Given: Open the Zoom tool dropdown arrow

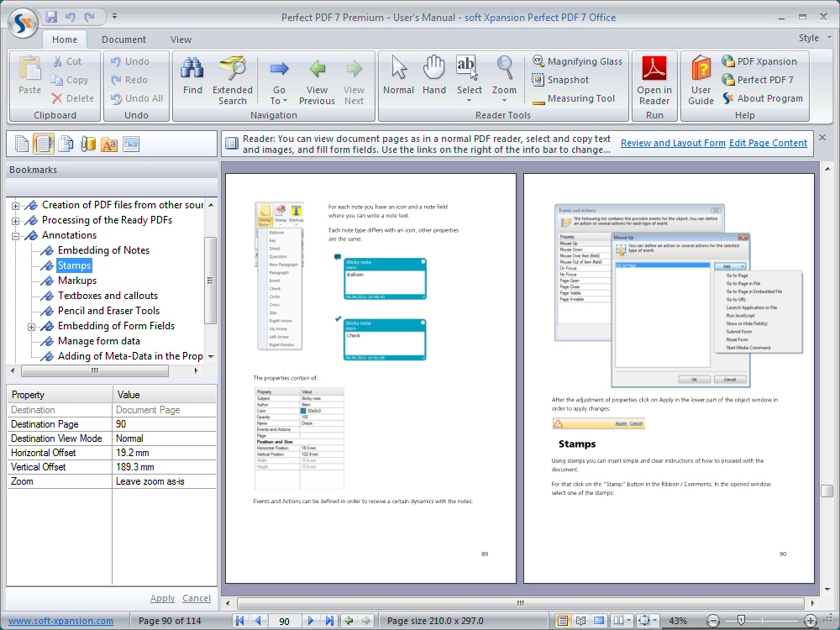Looking at the screenshot, I should [x=504, y=101].
